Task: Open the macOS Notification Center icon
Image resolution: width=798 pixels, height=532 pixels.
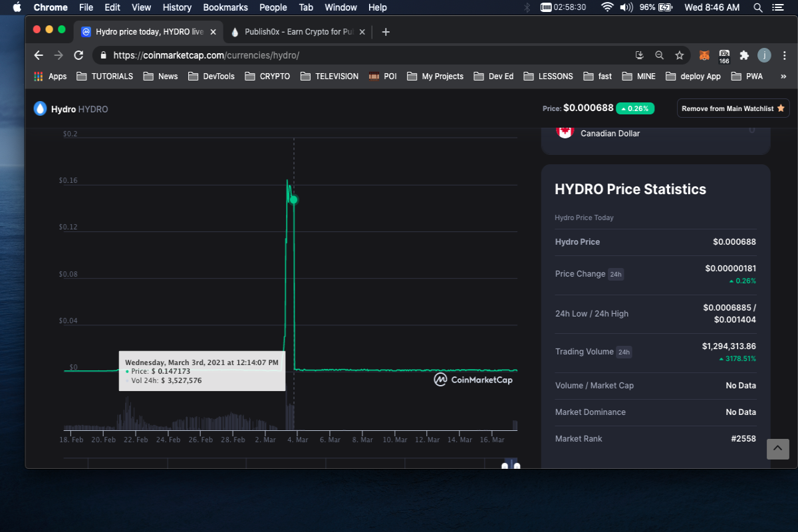Action: pyautogui.click(x=778, y=7)
